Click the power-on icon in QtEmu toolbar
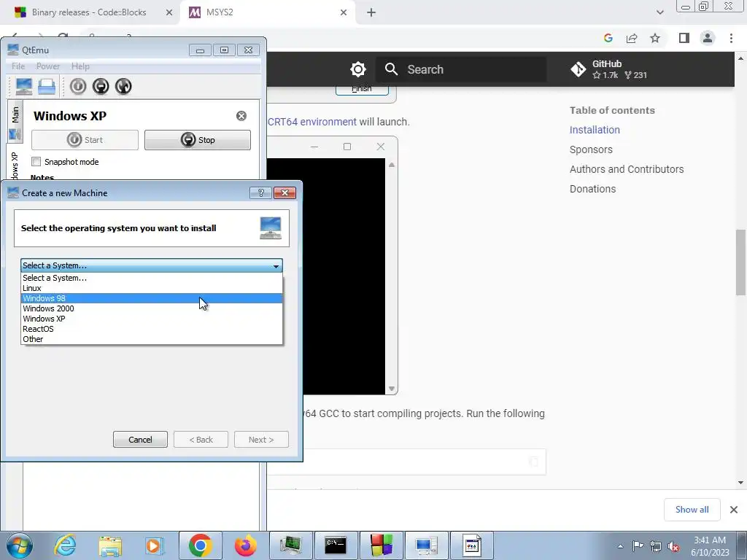747x560 pixels. [78, 86]
